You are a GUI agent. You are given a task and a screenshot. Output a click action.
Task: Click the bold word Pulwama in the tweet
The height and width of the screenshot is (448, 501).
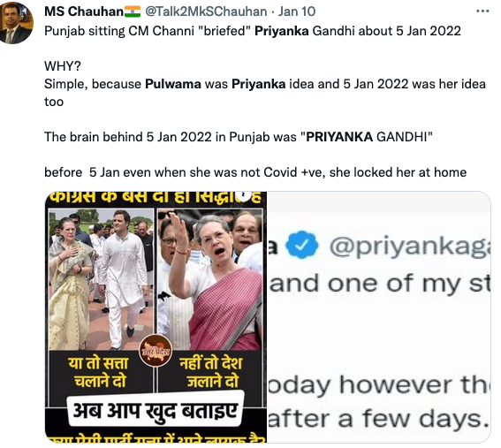pyautogui.click(x=173, y=84)
